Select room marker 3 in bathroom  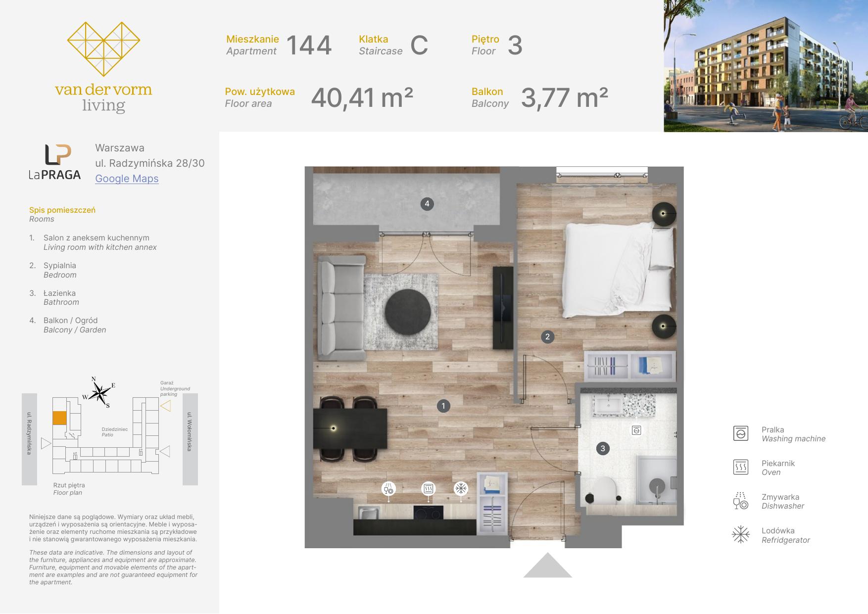603,449
